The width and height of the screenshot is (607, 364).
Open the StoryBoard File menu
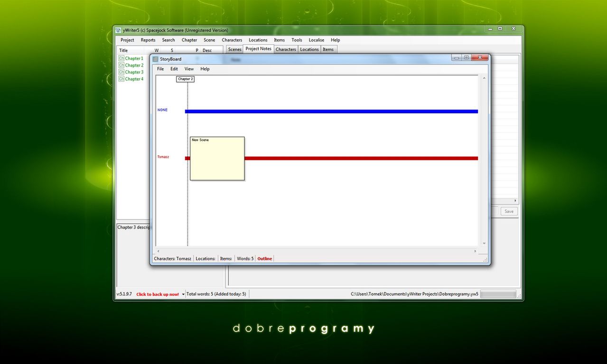(160, 69)
